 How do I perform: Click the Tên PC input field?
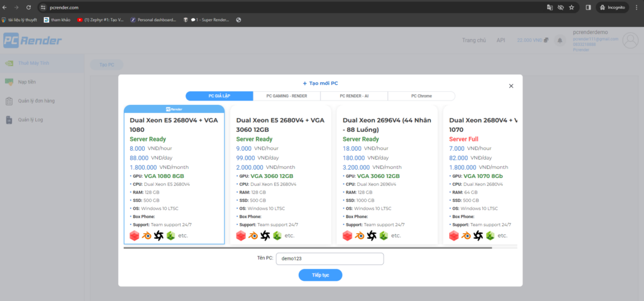coord(330,259)
